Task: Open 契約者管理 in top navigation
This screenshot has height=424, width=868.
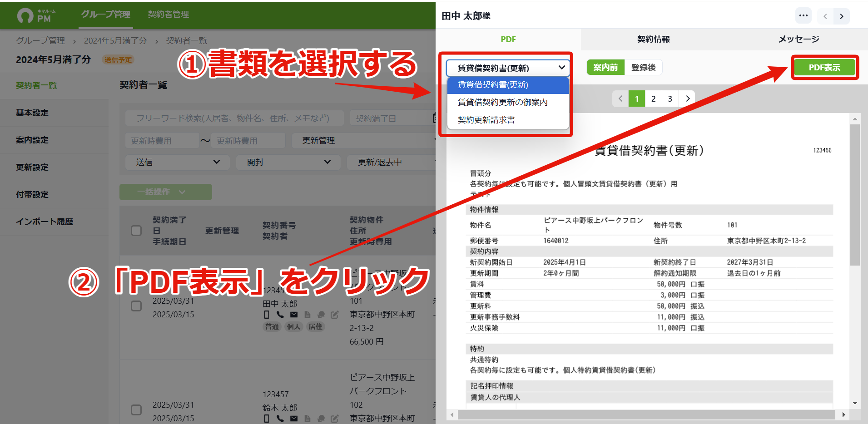Action: click(x=169, y=15)
